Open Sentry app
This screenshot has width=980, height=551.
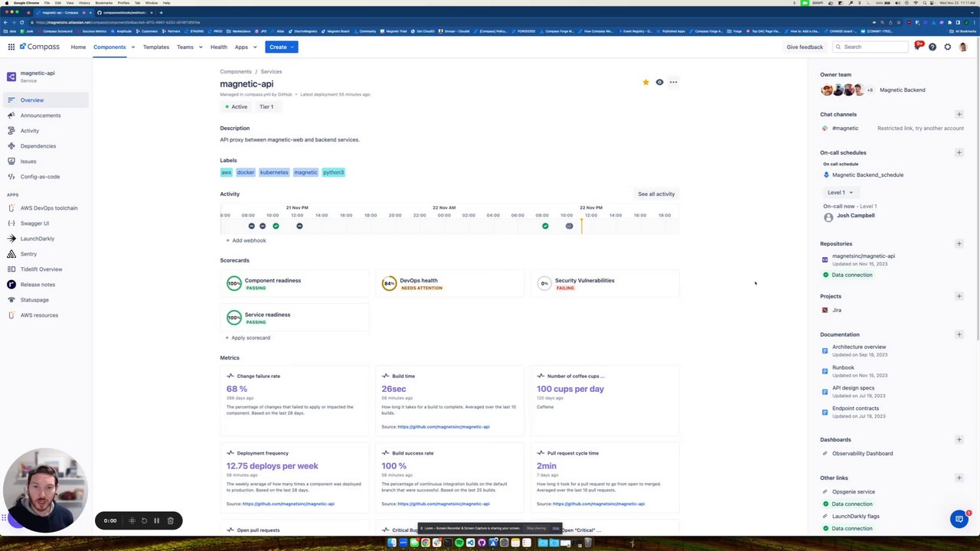28,254
